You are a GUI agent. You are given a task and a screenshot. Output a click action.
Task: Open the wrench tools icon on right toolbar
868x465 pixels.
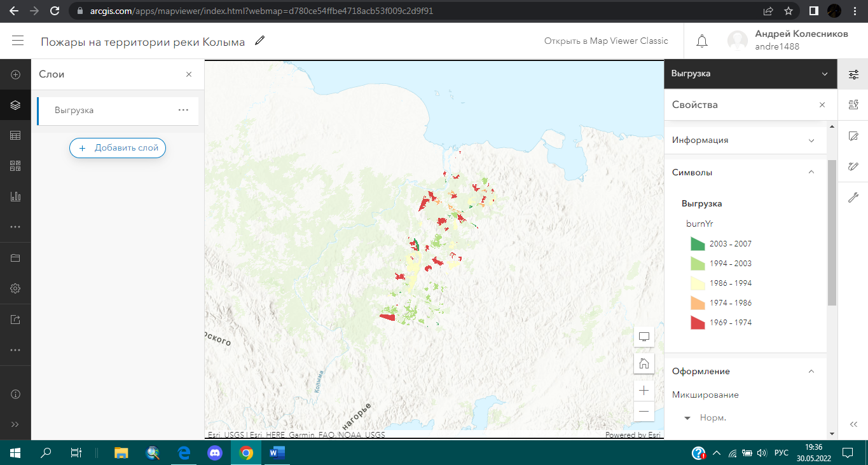(x=853, y=197)
